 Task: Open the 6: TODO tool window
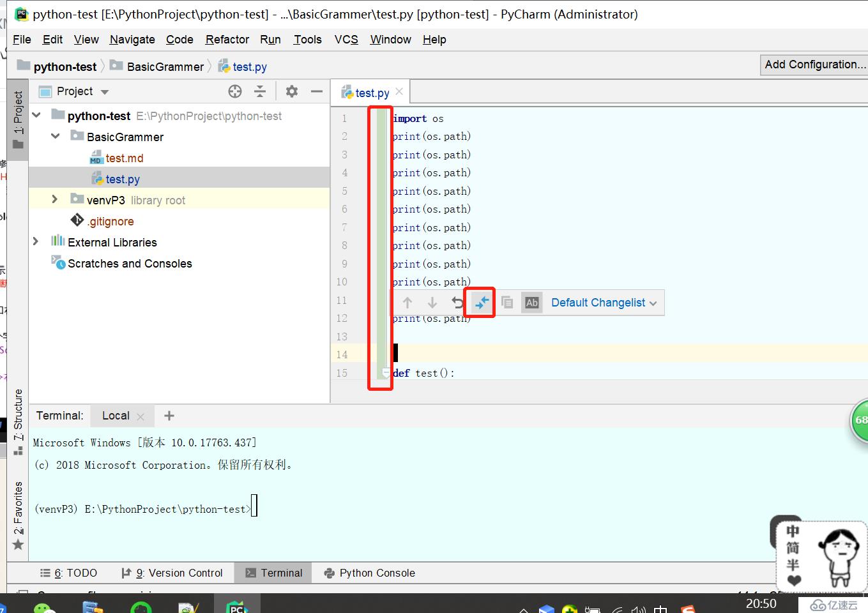(69, 573)
